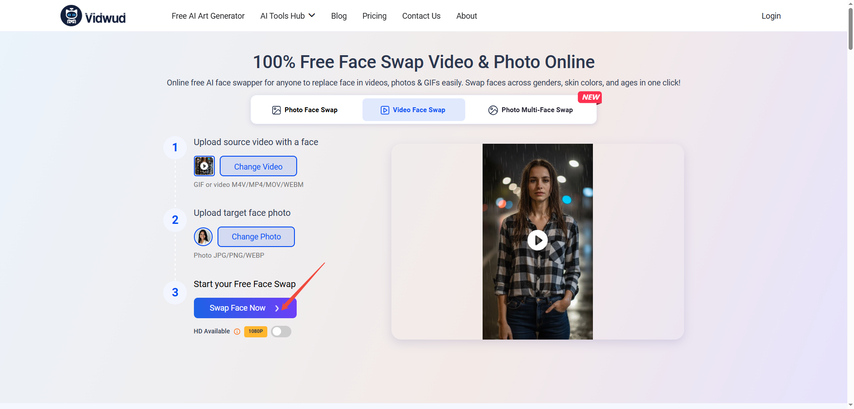
Task: Visit the About page
Action: coord(467,16)
